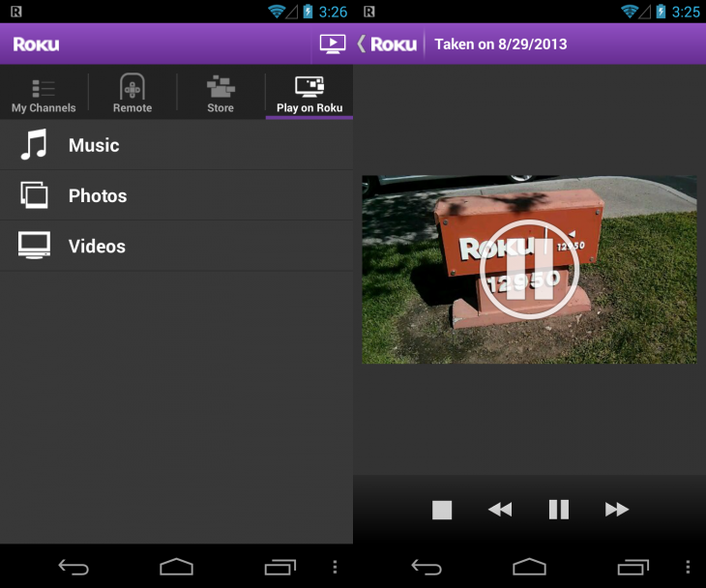Pause using the bottom control bar pause button
This screenshot has width=706, height=588.
pyautogui.click(x=558, y=510)
